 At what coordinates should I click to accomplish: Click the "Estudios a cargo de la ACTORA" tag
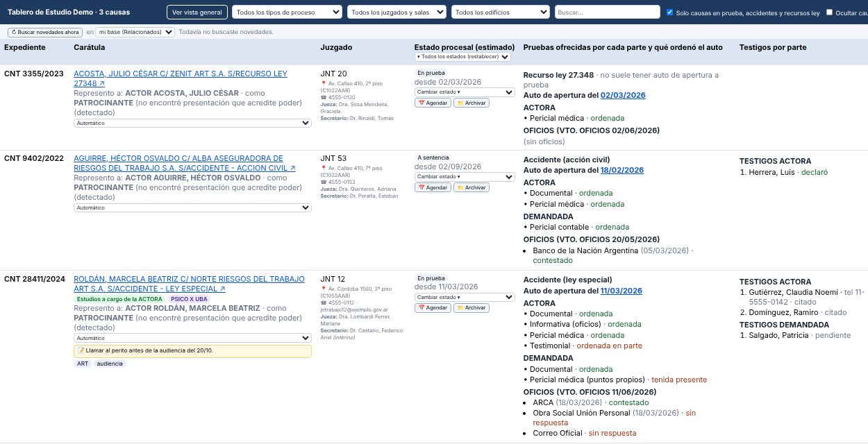tap(119, 299)
